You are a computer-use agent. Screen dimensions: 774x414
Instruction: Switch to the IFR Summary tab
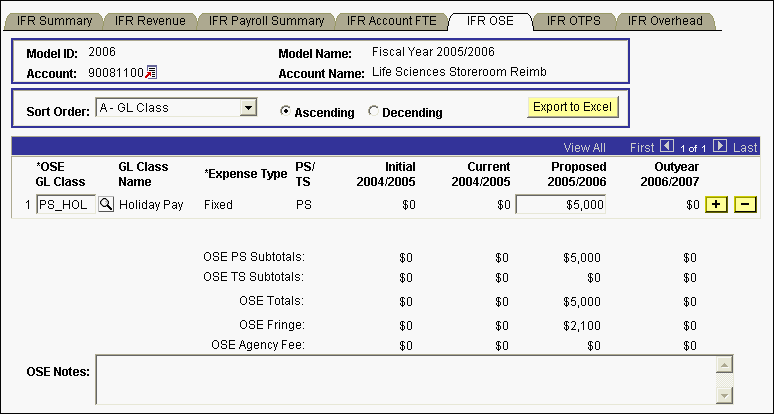(55, 20)
